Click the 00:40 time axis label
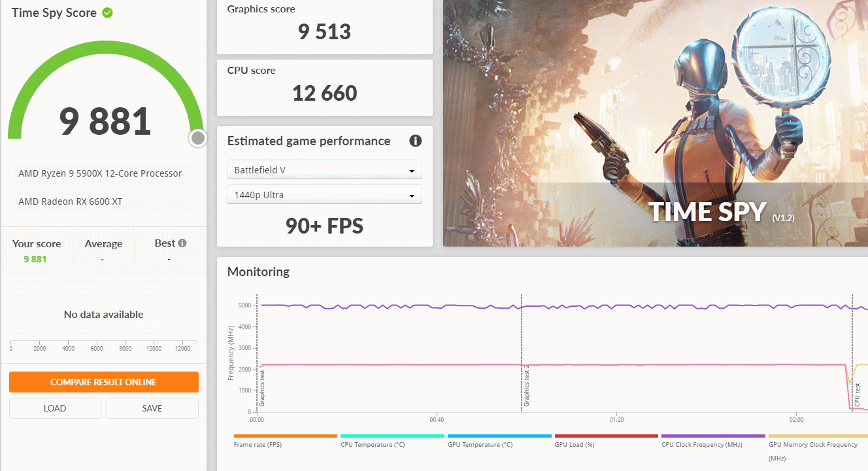This screenshot has height=471, width=868. (x=437, y=420)
